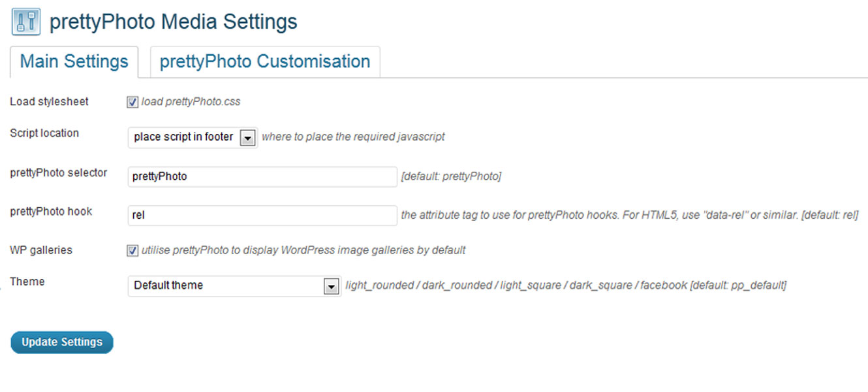Click the prettyPhoto selector text field

[262, 176]
